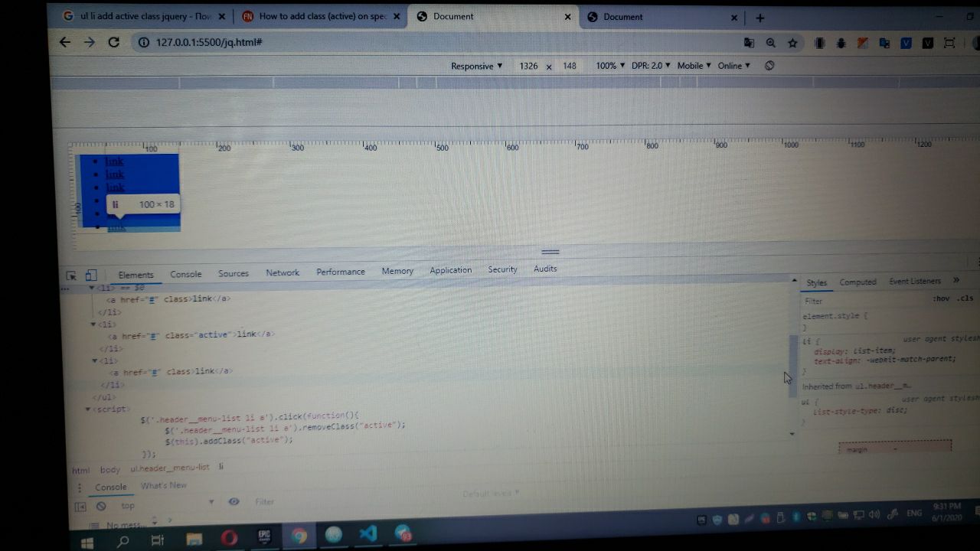Open the Responsive device dropdown
This screenshot has width=980, height=551.
coord(476,67)
